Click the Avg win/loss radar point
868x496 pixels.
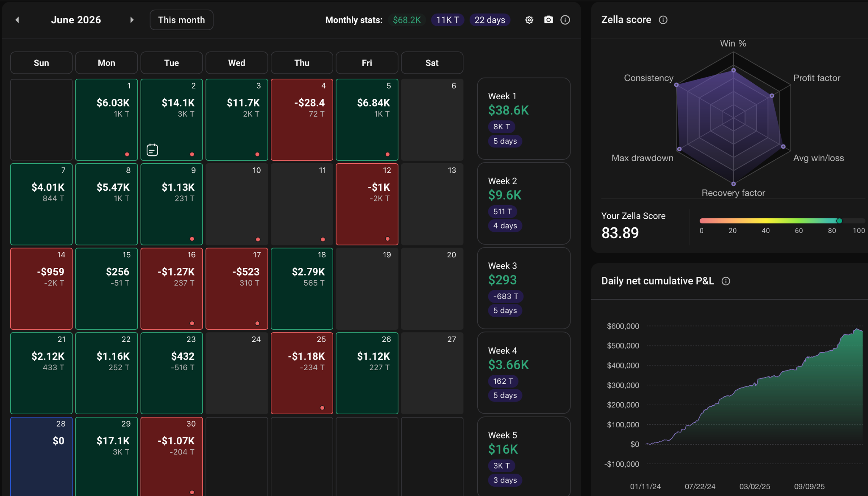[x=783, y=147]
